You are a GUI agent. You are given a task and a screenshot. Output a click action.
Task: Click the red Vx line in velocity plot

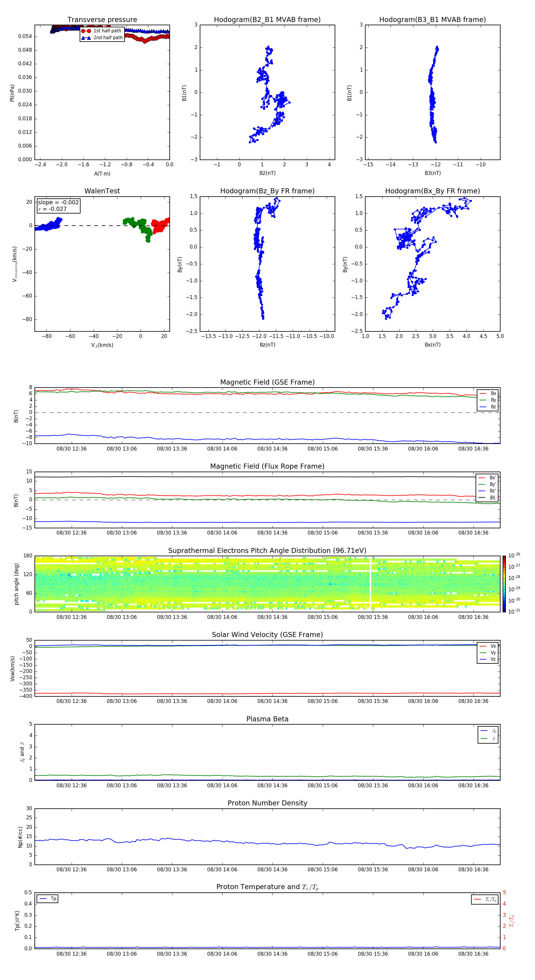coord(267,693)
